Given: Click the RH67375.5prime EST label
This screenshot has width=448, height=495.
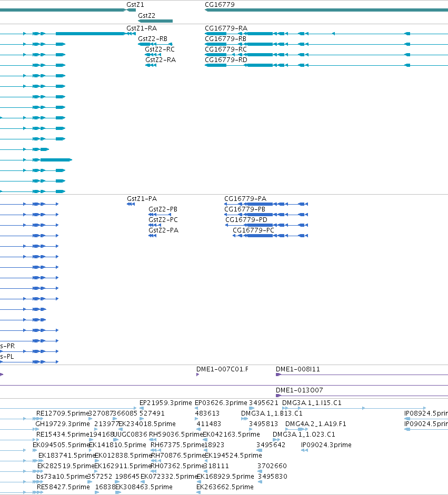Looking at the screenshot, I should [x=177, y=445].
